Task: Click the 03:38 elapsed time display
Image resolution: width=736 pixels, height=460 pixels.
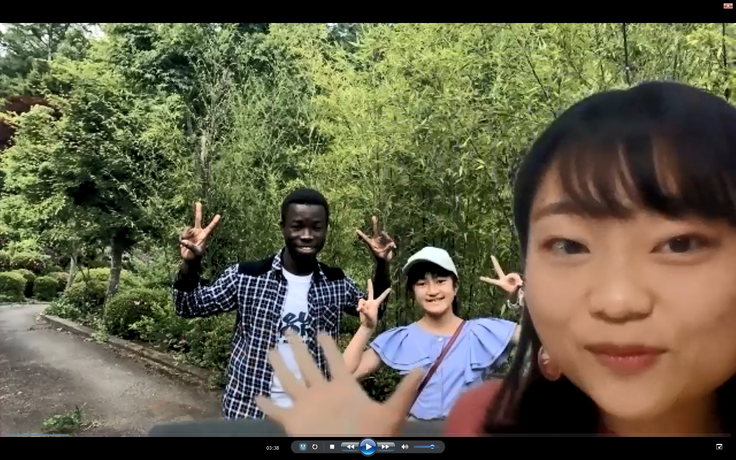Action: click(x=273, y=447)
